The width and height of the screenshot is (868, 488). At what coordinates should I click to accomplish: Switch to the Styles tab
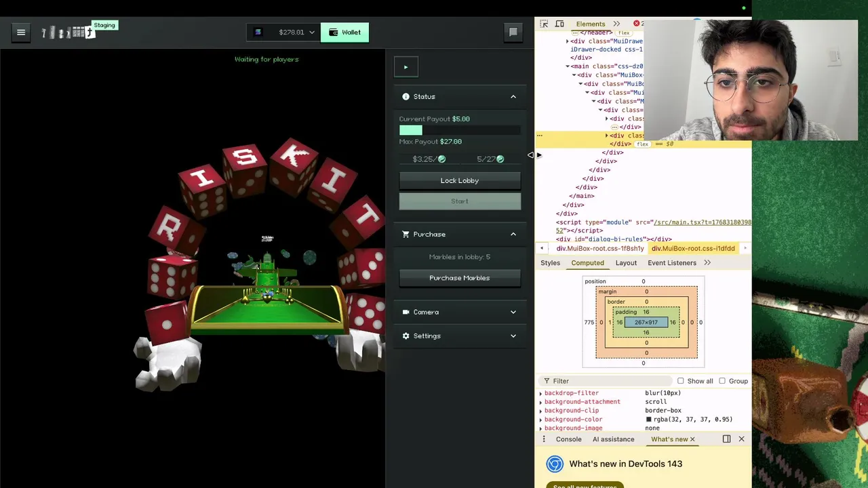[550, 263]
